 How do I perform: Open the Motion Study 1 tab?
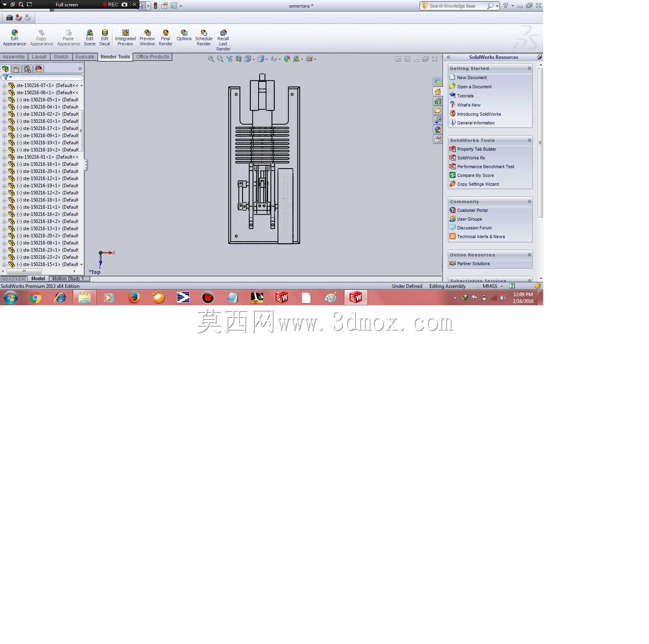[68, 279]
